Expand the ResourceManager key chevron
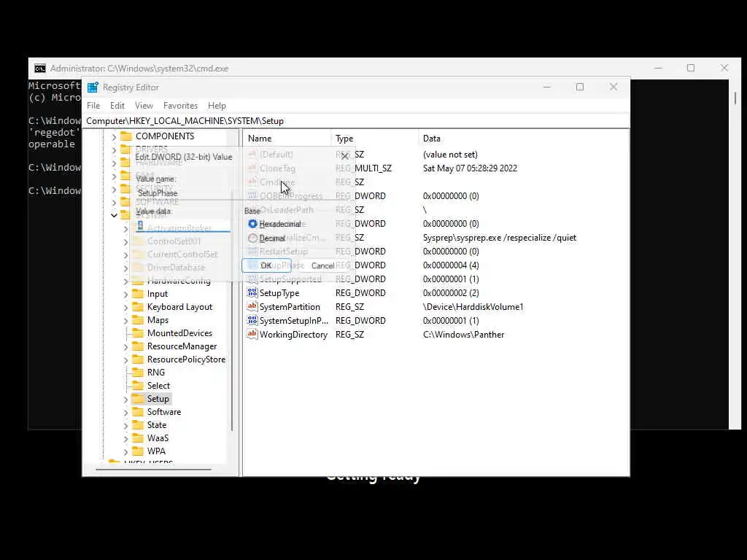This screenshot has height=560, width=747. [x=125, y=346]
